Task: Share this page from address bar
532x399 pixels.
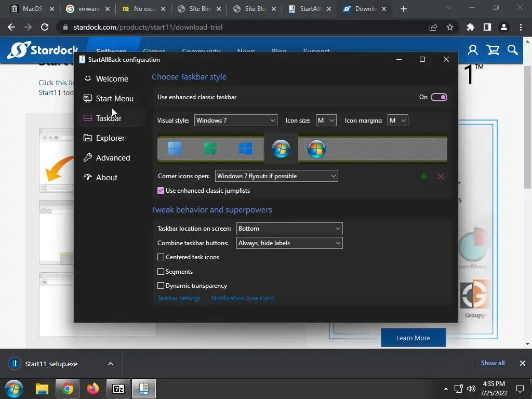Action: [433, 27]
